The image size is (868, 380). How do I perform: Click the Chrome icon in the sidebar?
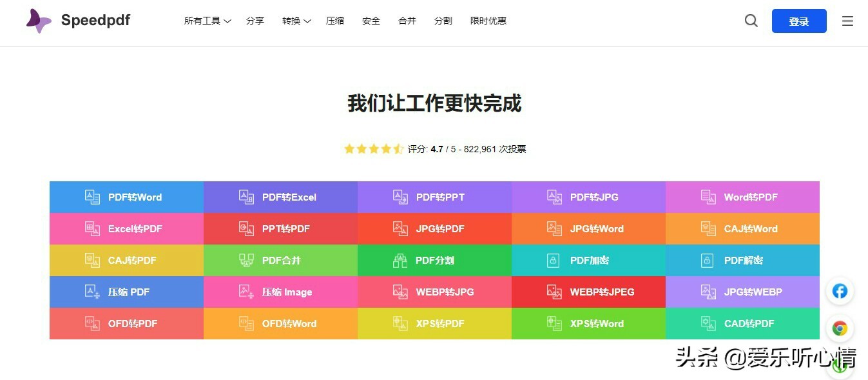click(840, 328)
